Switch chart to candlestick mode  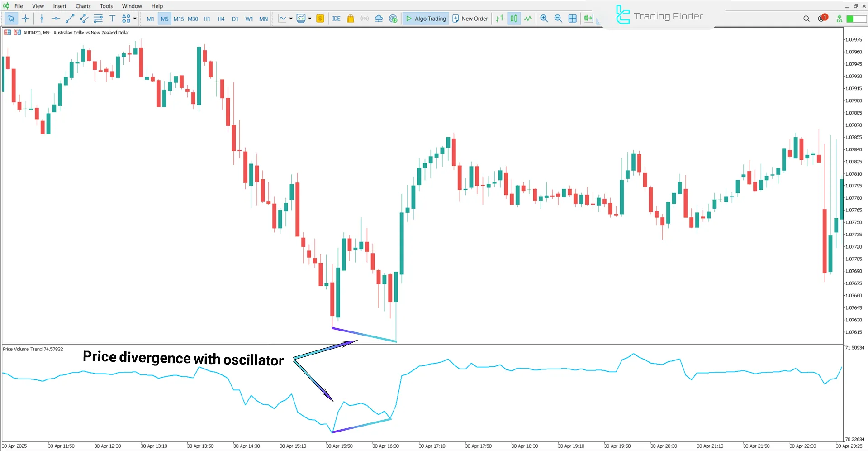(x=514, y=19)
